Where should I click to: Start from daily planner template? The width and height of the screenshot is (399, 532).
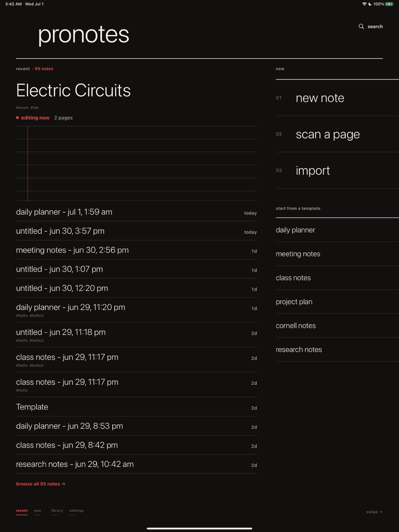point(337,230)
